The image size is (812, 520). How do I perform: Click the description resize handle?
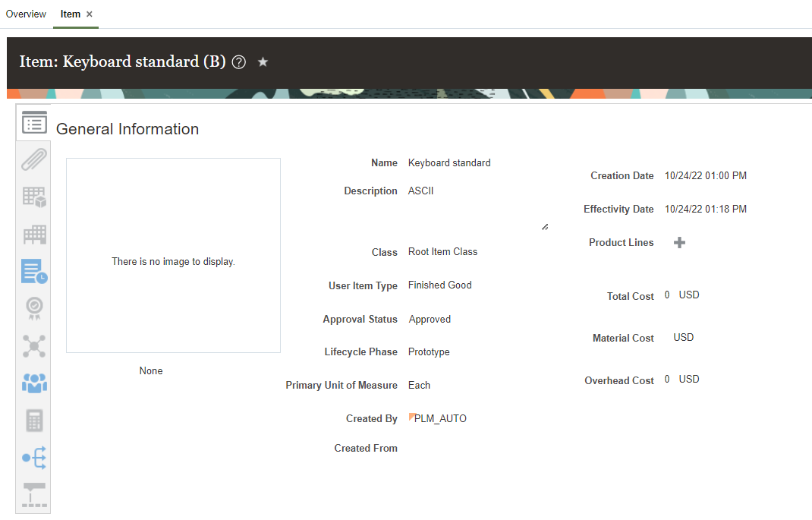[545, 227]
